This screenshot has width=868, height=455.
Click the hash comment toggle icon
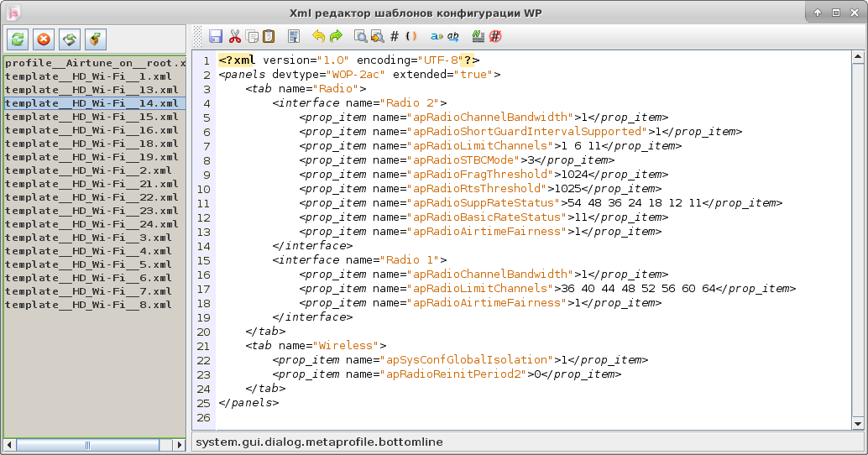pyautogui.click(x=395, y=36)
